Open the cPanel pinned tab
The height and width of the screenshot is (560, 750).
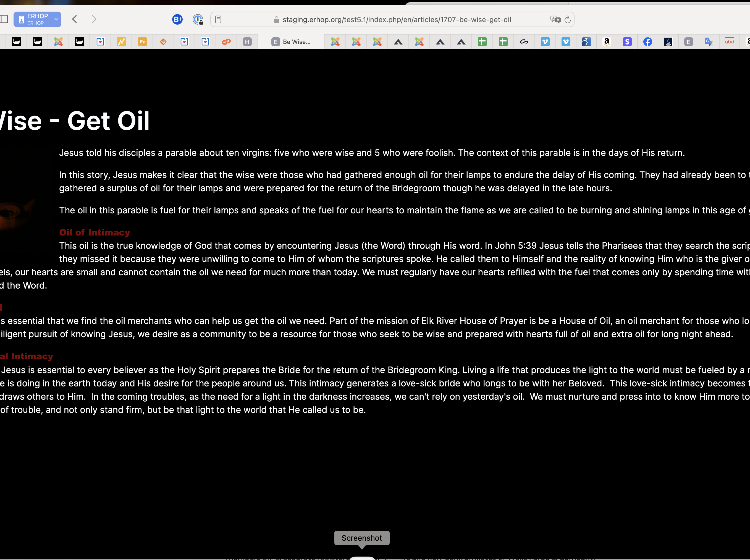(x=226, y=42)
